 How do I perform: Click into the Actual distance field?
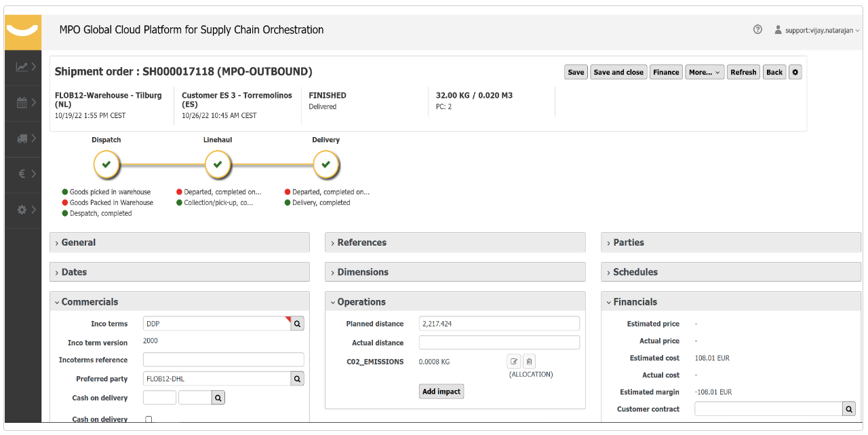[x=499, y=343]
